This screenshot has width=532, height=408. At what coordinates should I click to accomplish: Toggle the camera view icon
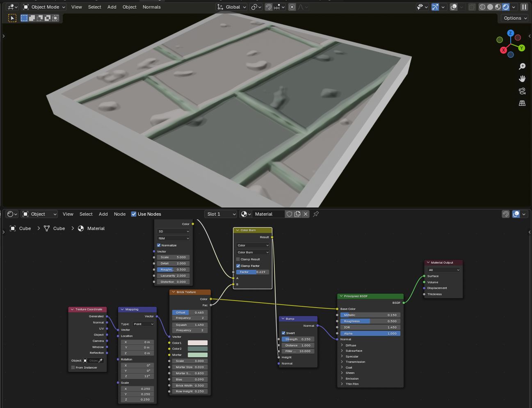pyautogui.click(x=522, y=91)
